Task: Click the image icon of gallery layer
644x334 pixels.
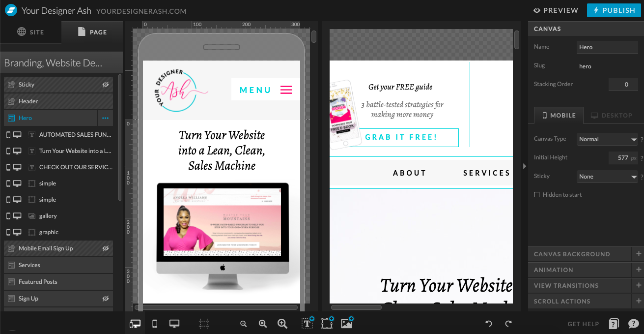Action: coord(32,216)
